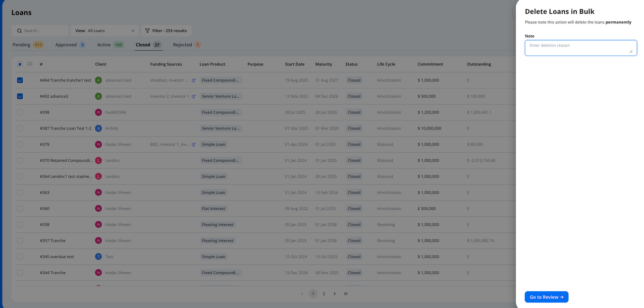644x308 pixels.
Task: Click Hadar Shneor's avatar on loan #379
Action: pyautogui.click(x=99, y=144)
